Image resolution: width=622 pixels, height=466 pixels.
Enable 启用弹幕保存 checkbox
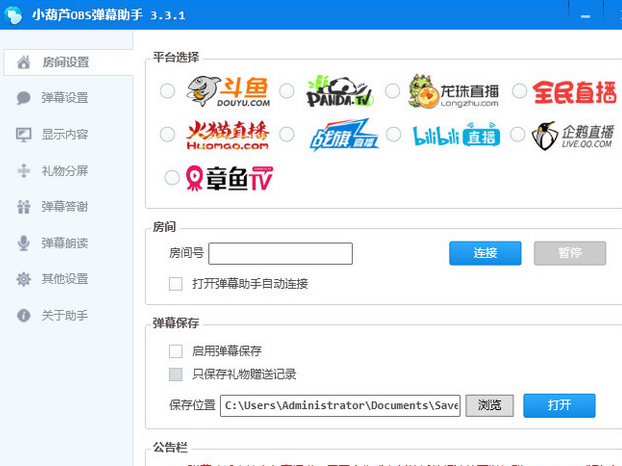(x=176, y=351)
